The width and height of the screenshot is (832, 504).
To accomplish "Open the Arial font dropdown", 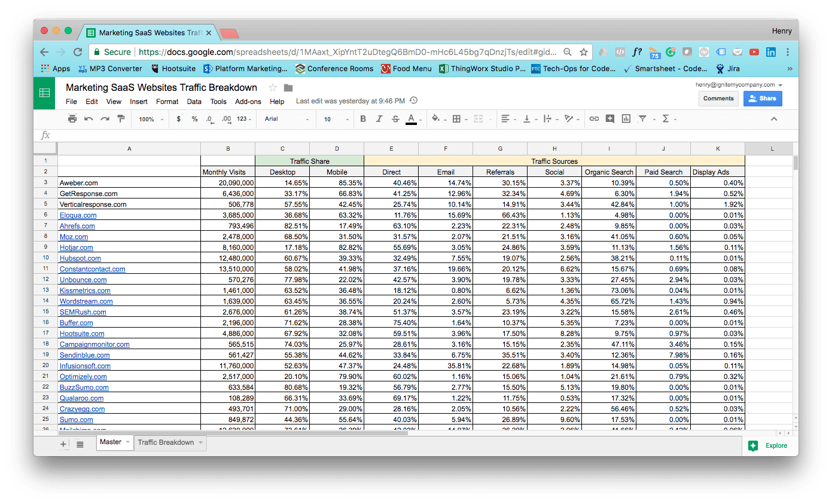I will point(287,119).
